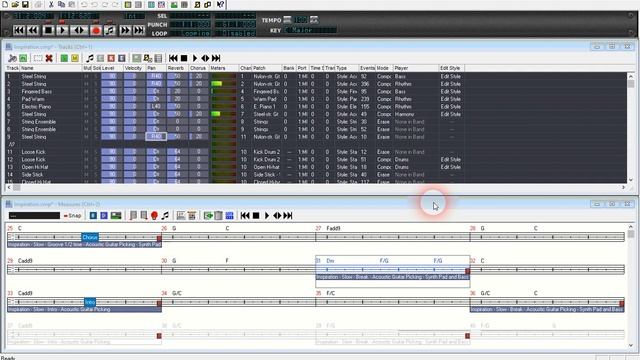Click the red light bulb icon in Measures toolbar
This screenshot has height=360, width=640.
coord(154,216)
